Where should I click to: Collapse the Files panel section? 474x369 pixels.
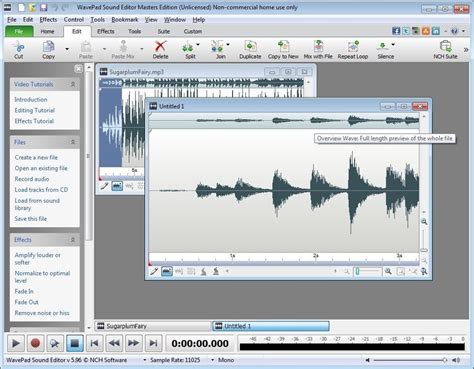pos(73,142)
